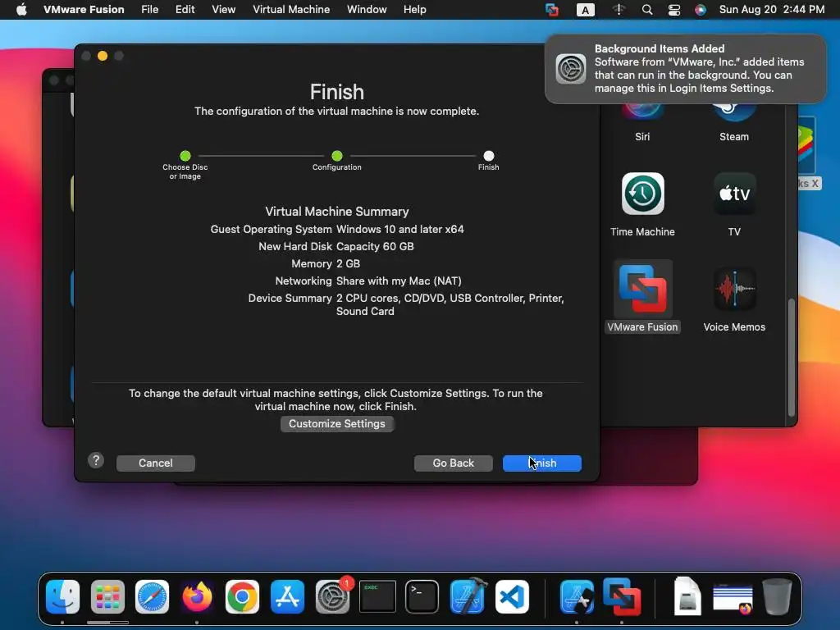Open Time Machine app icon
Viewport: 840px width, 630px height.
pos(642,194)
